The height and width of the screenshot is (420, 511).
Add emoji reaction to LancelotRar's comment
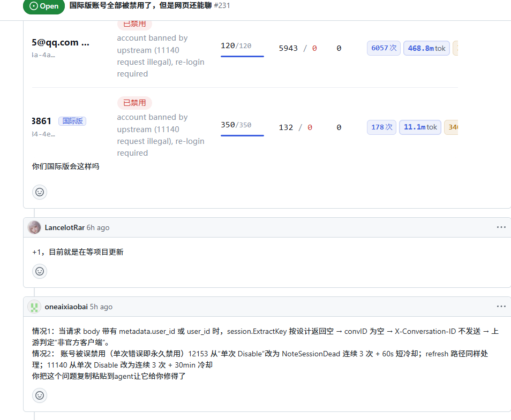(40, 271)
